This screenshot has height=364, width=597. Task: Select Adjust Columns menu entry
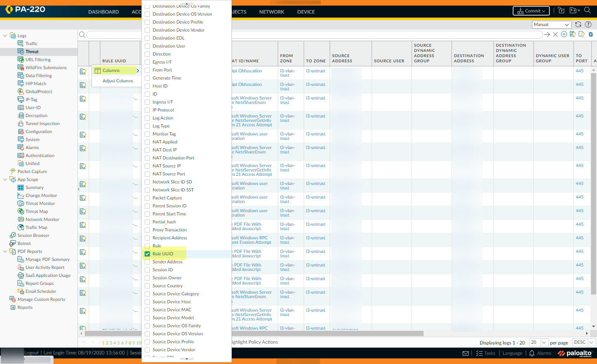[117, 81]
